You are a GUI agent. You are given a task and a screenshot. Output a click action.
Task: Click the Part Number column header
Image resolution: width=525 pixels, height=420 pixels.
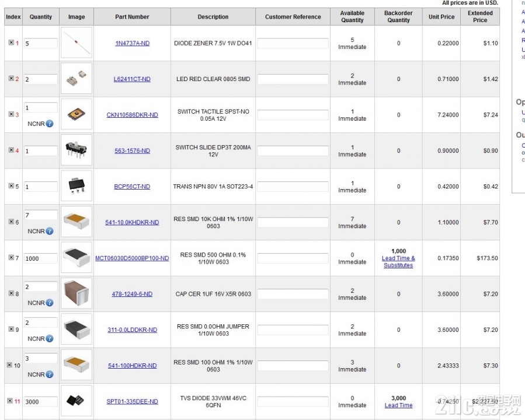(x=132, y=17)
